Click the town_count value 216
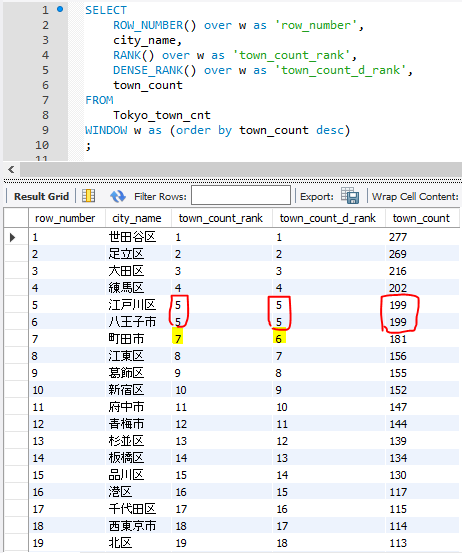Viewport: 462px width, 553px height. [x=398, y=271]
